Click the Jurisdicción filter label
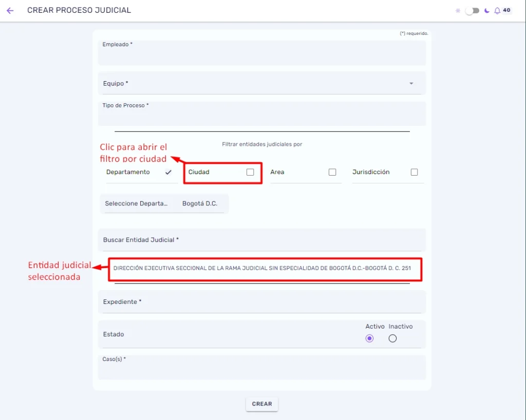This screenshot has height=420, width=526. click(371, 172)
